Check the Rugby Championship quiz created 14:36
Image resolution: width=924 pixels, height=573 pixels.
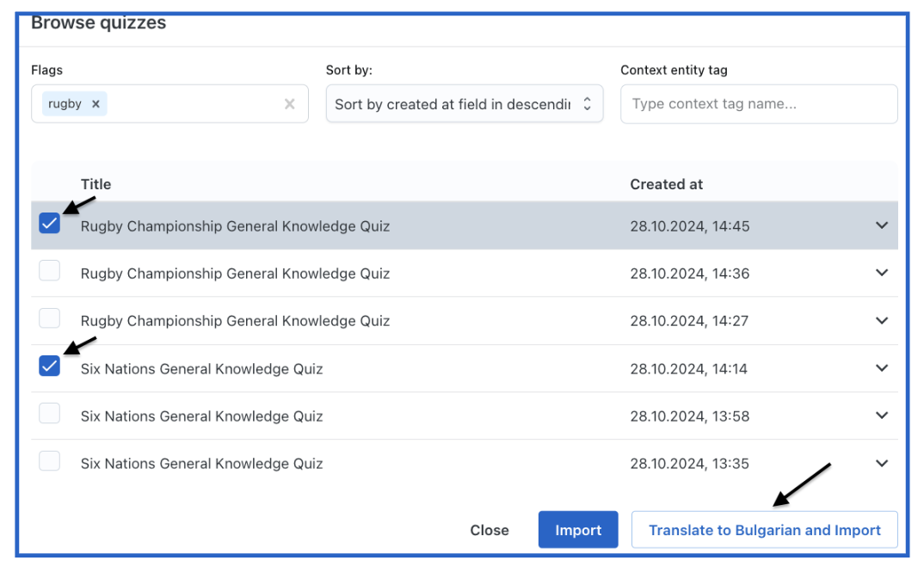(50, 271)
